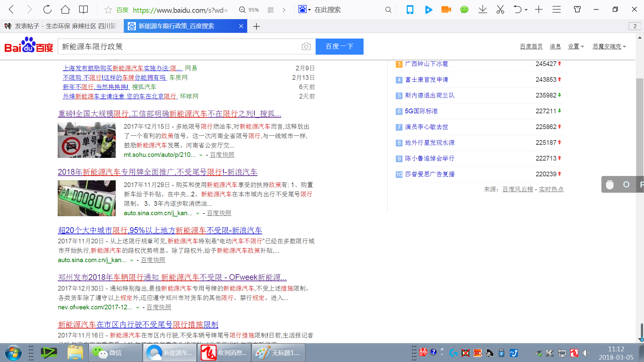Open orange video camera tool
Screen dimensions: 644x362
click(446, 10)
